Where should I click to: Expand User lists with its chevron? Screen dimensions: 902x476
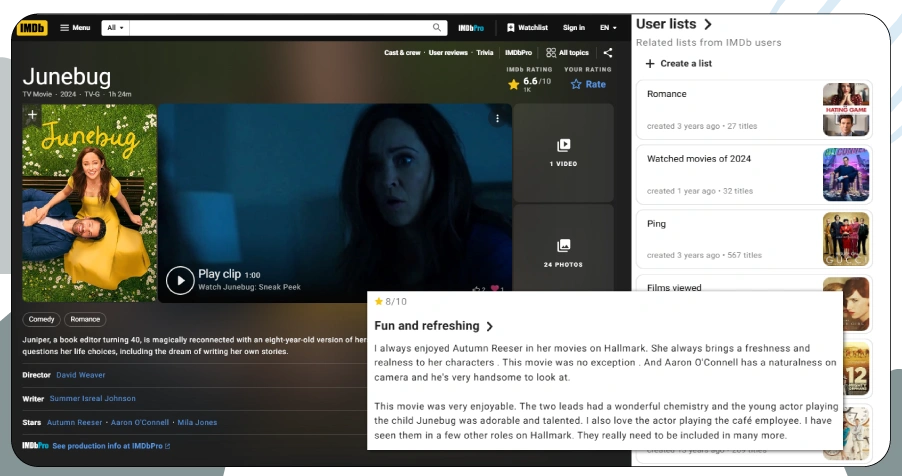coord(708,24)
